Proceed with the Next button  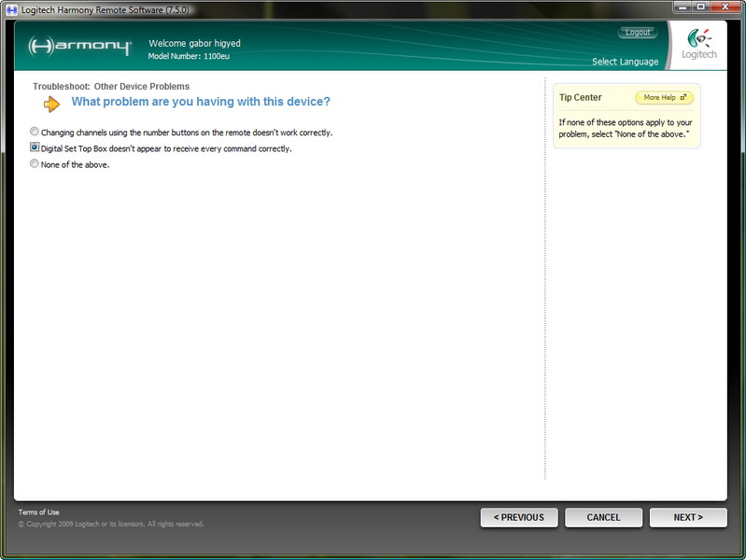688,517
